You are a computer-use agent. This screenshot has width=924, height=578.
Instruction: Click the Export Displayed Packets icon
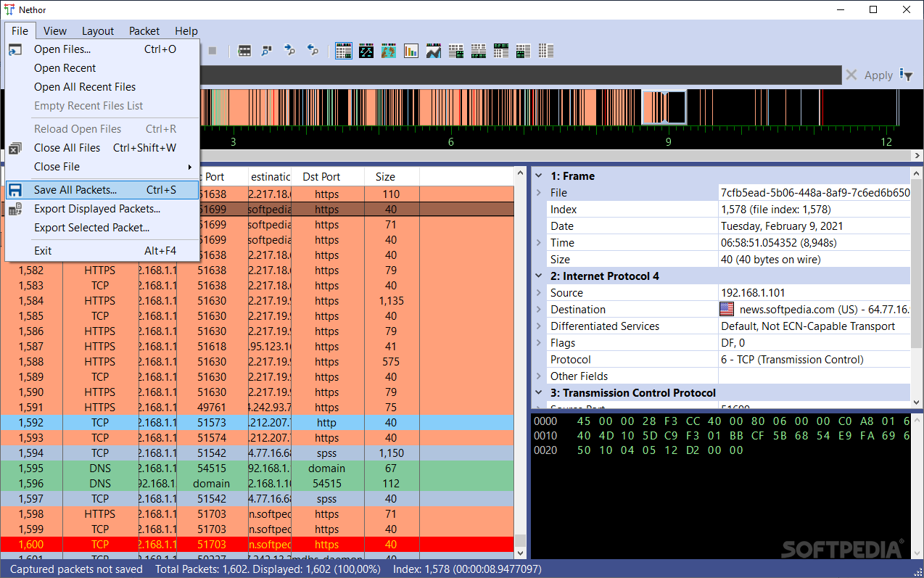[15, 209]
